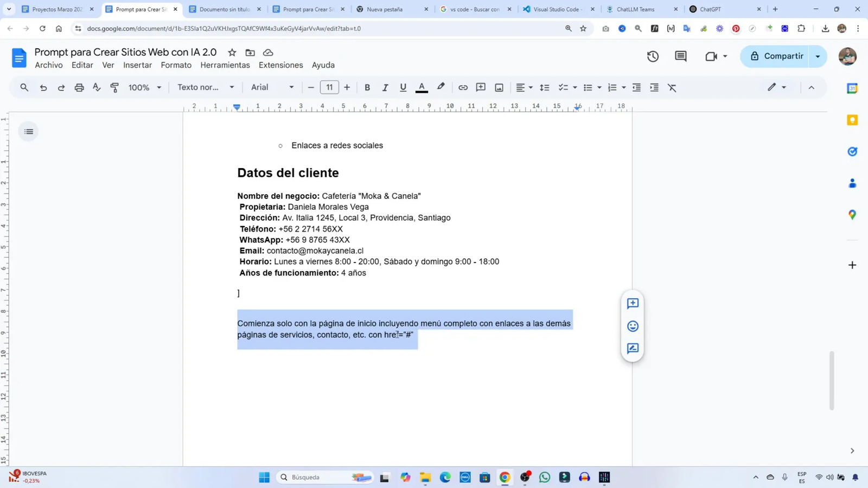The image size is (868, 488).
Task: Click the Undo icon
Action: click(x=43, y=87)
